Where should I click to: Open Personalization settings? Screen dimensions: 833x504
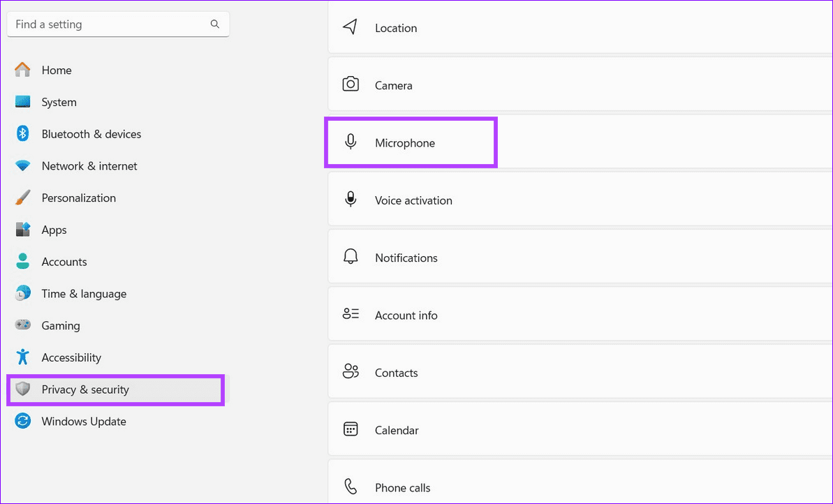pos(78,198)
